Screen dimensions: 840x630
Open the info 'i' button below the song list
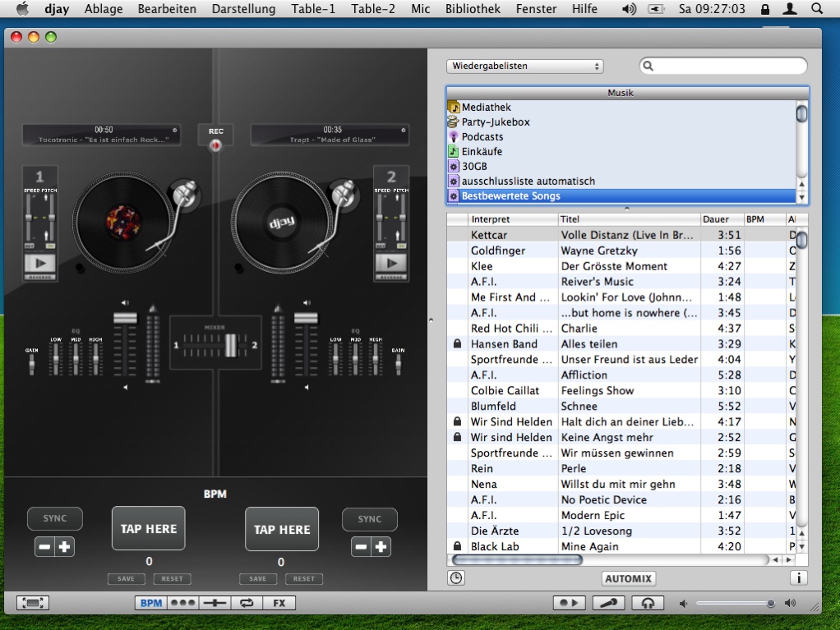pos(798,578)
